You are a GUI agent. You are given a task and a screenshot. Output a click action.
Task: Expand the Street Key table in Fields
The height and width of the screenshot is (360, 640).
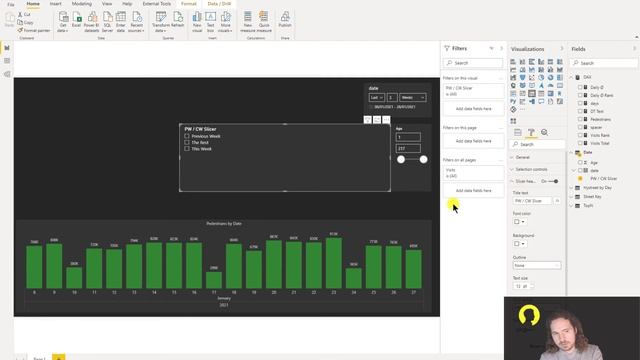point(571,197)
